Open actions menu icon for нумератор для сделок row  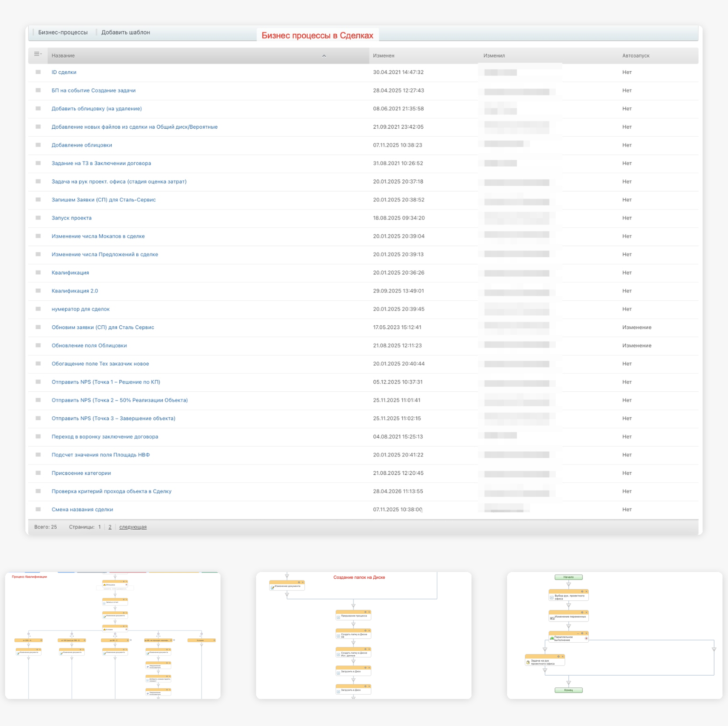(x=38, y=309)
